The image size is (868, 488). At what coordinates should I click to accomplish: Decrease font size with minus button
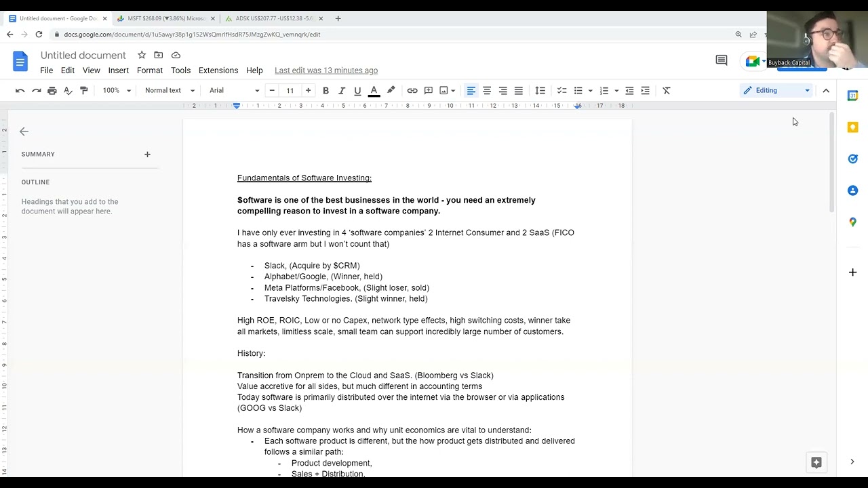click(272, 90)
